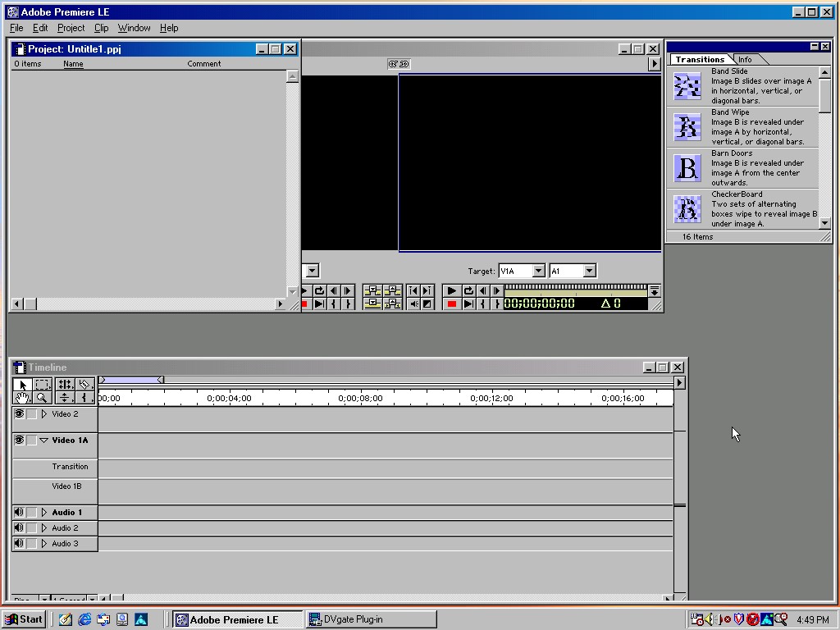
Task: Open the source clip dropdown in monitor
Action: coord(313,271)
